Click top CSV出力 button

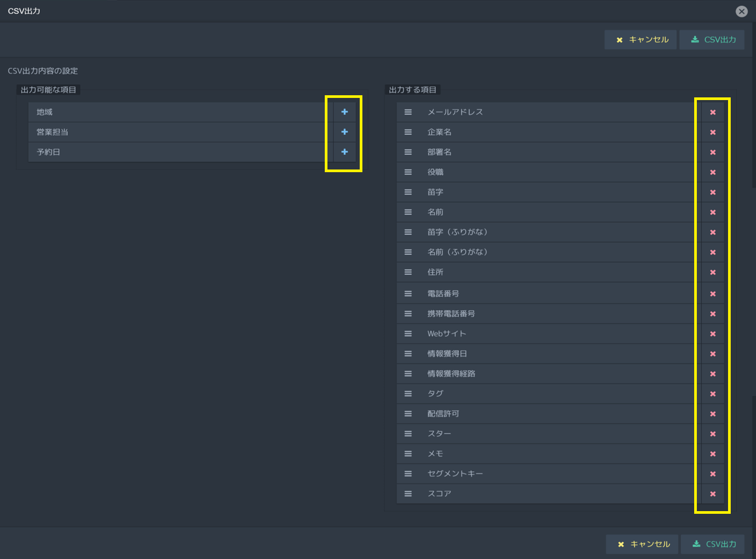point(712,40)
